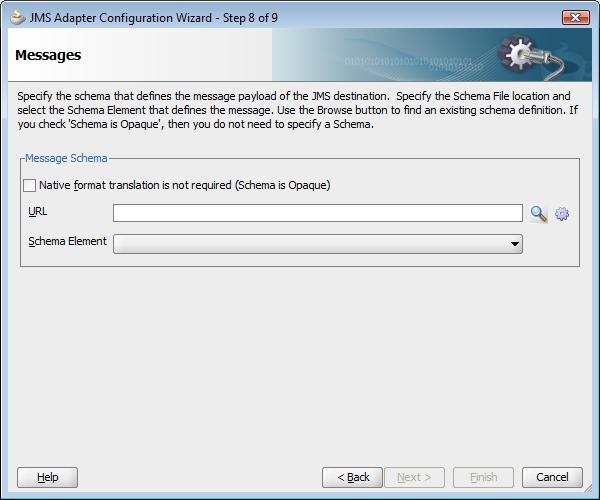Close the wizard window with X

[x=576, y=17]
